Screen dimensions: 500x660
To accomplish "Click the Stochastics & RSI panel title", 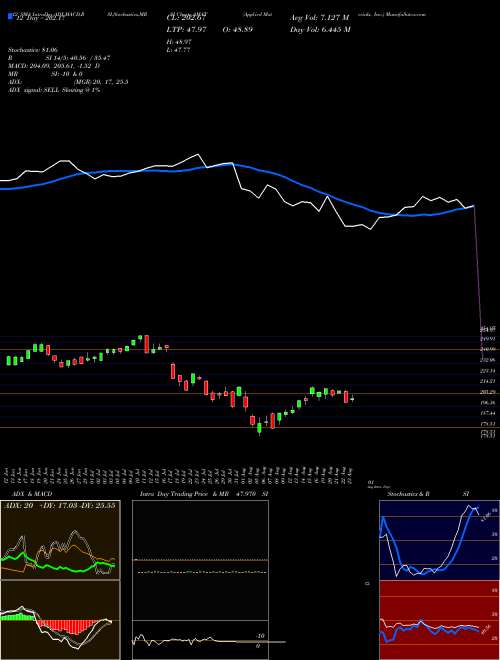I will [x=428, y=494].
